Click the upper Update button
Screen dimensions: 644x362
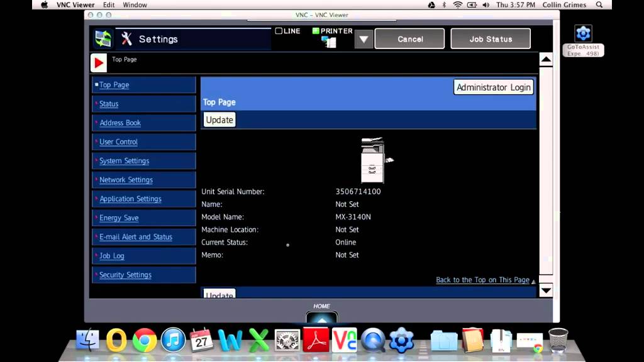[219, 120]
